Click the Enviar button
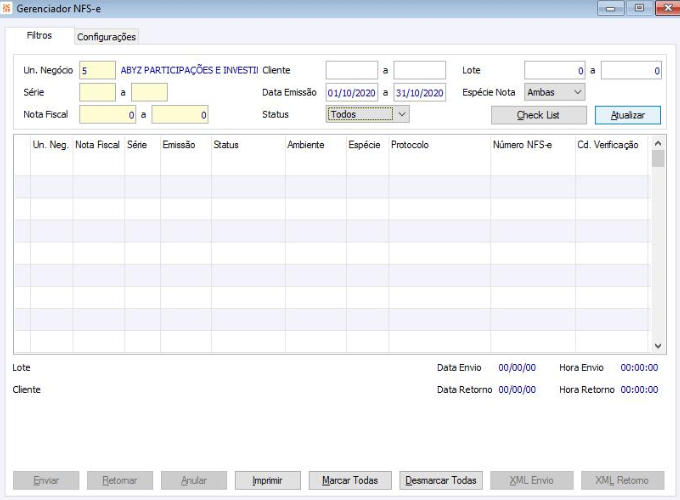The width and height of the screenshot is (680, 500). click(46, 480)
